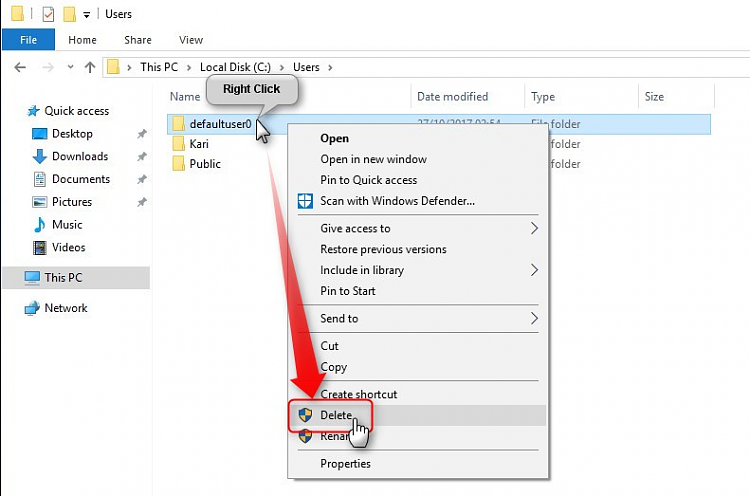Sort by the Type column header
The image size is (750, 496).
(543, 97)
